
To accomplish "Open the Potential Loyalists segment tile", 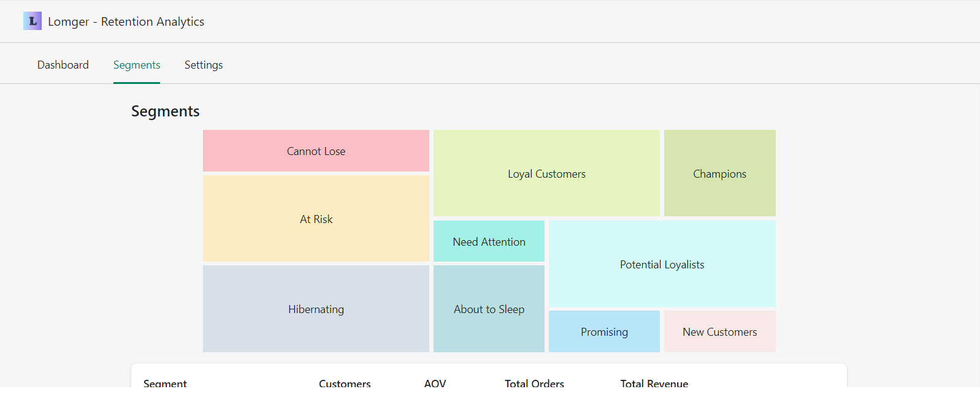I will [x=662, y=264].
